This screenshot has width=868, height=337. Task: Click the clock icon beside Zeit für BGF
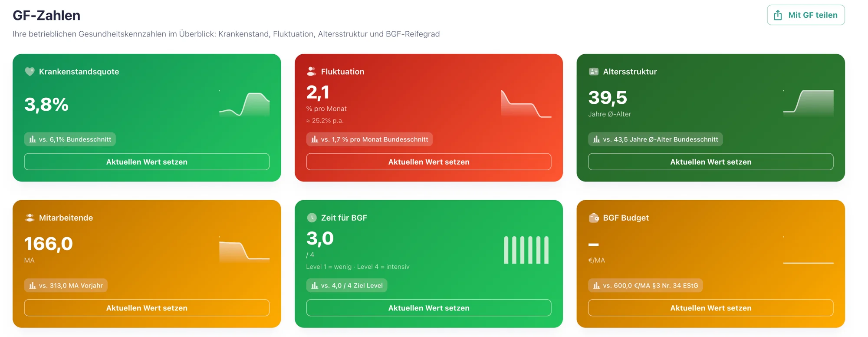pyautogui.click(x=312, y=218)
